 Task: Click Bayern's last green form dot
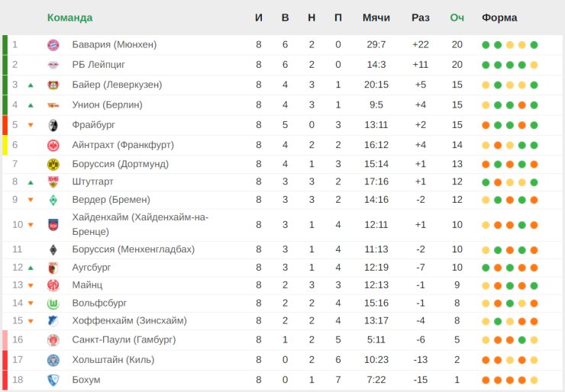point(534,45)
